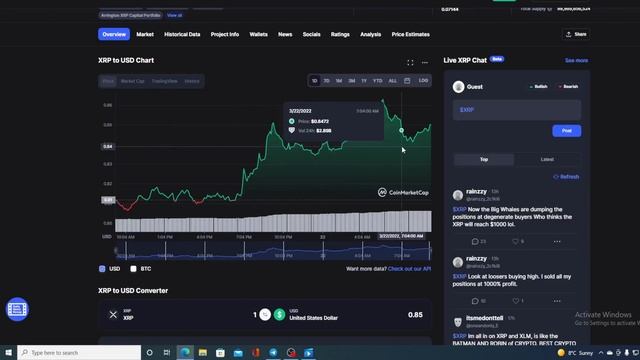Set chart range to 1D
Image resolution: width=640 pixels, height=360 pixels.
coord(314,81)
